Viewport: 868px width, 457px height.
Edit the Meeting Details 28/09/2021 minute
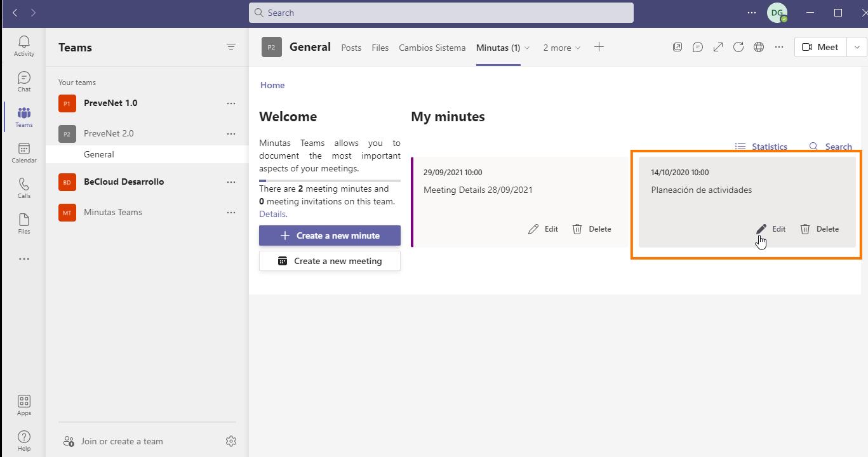tap(543, 229)
